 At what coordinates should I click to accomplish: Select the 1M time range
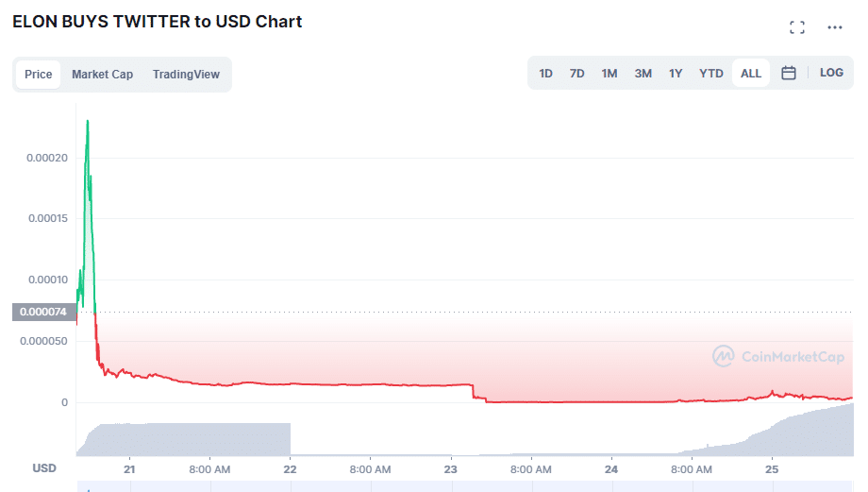tap(609, 74)
